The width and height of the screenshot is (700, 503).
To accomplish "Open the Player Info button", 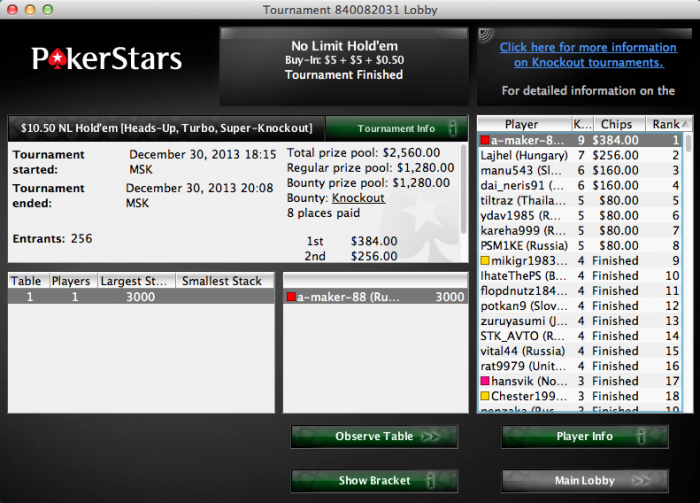I will pos(585,436).
